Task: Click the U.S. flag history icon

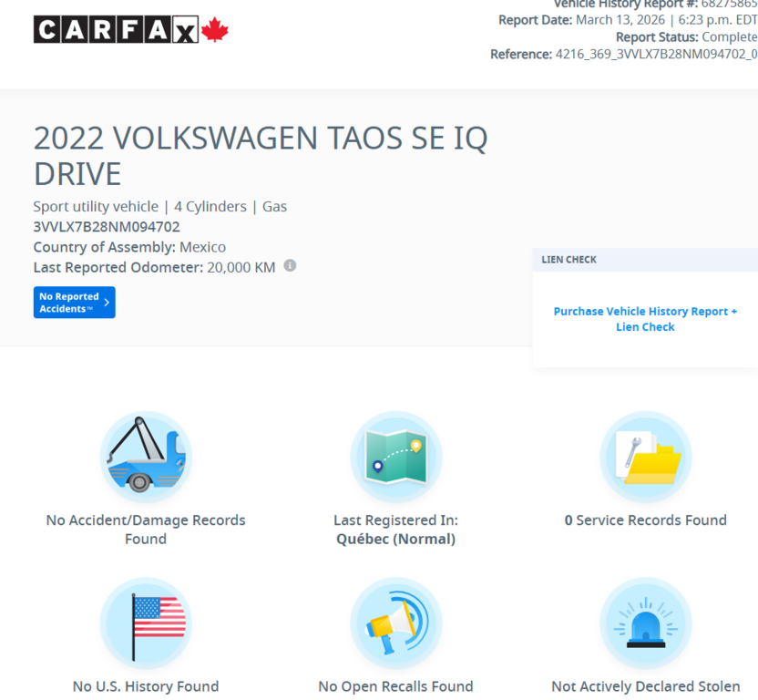Action: tap(146, 623)
